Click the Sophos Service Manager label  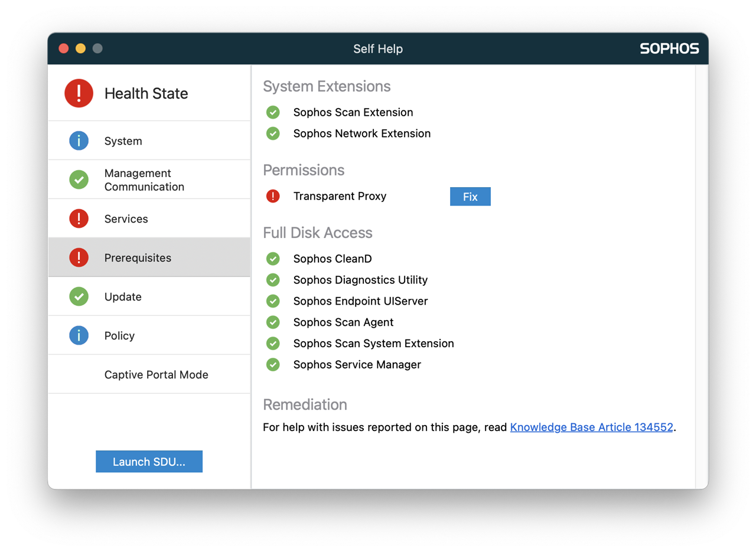[x=357, y=365]
